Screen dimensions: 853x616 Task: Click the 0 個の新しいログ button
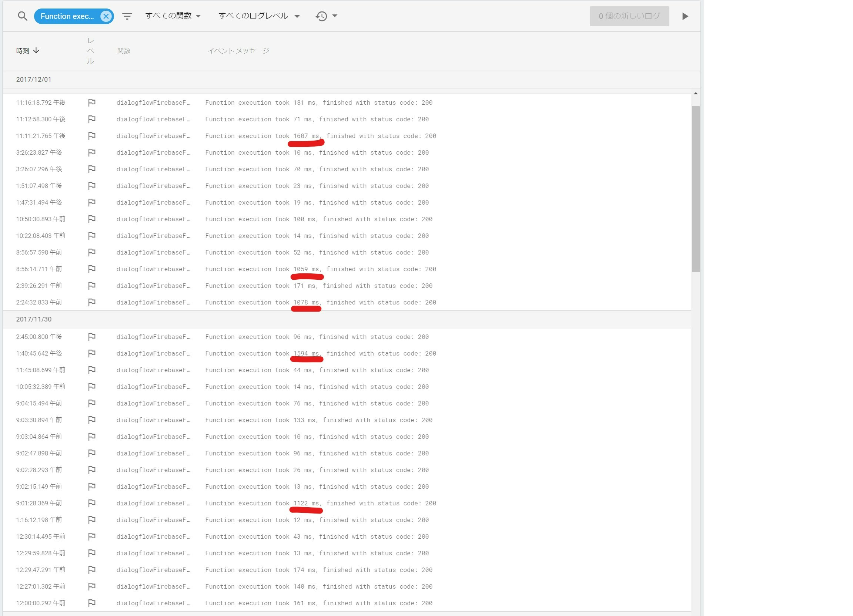[x=629, y=16]
